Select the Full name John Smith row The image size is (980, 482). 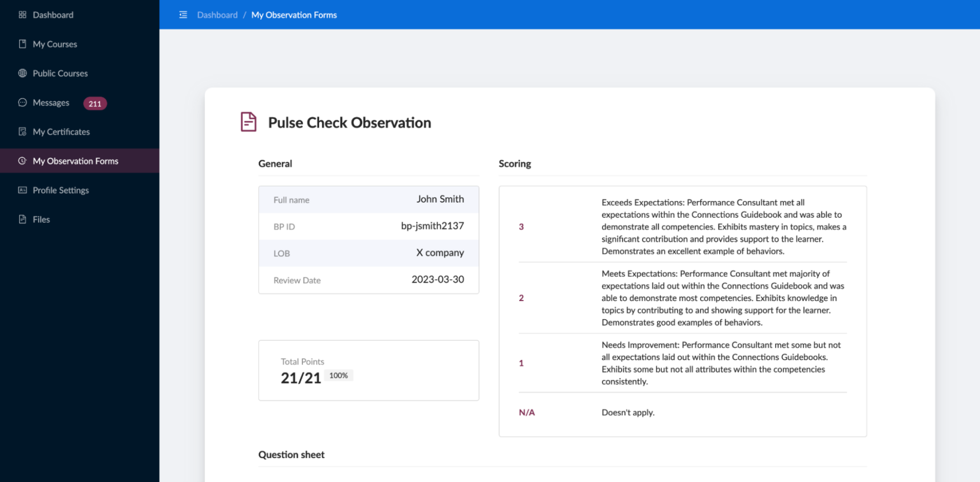[x=368, y=200]
